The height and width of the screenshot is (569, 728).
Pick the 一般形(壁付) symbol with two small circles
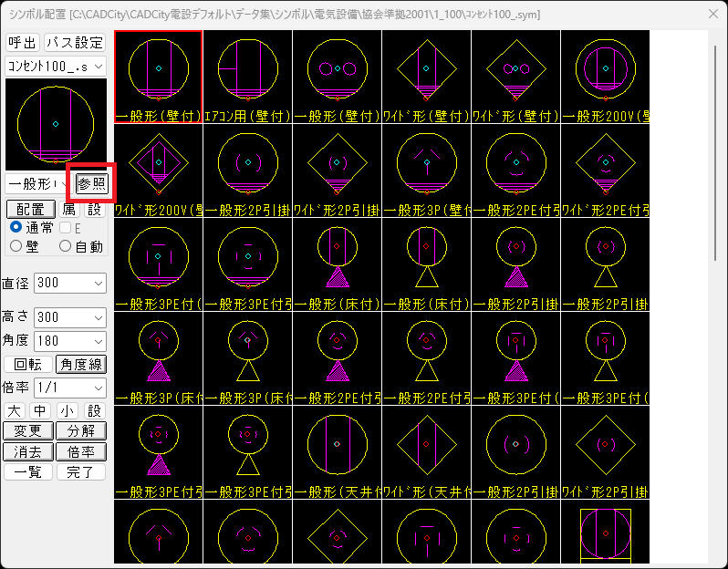click(337, 77)
